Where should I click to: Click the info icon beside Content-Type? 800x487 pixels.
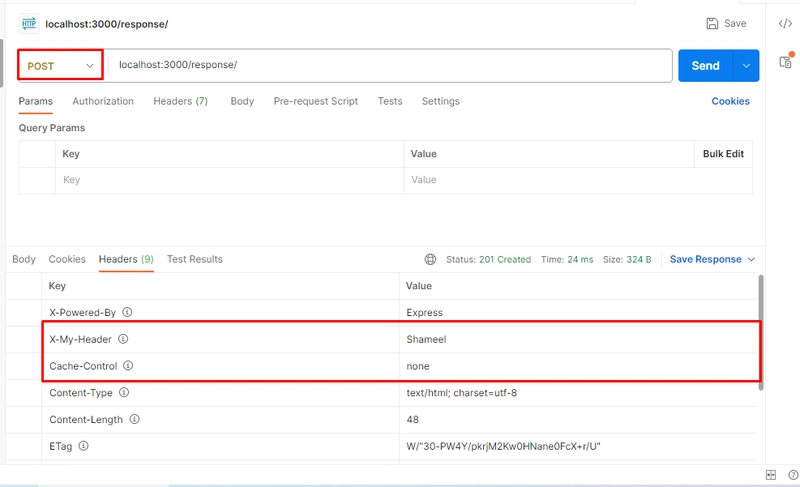[x=124, y=392]
